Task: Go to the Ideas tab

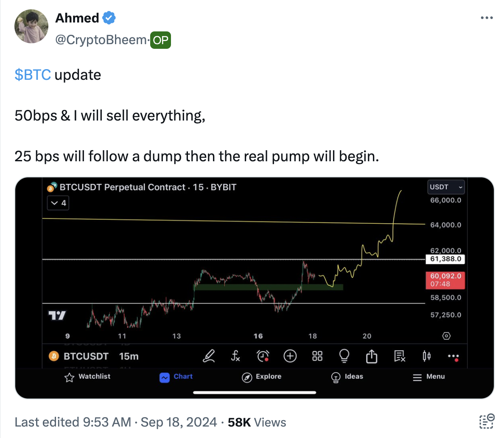Action: [347, 376]
